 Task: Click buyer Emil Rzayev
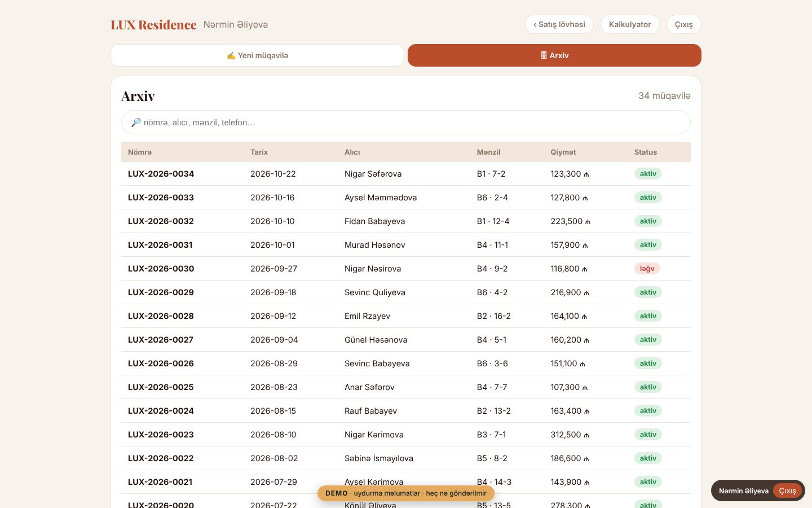pyautogui.click(x=367, y=316)
